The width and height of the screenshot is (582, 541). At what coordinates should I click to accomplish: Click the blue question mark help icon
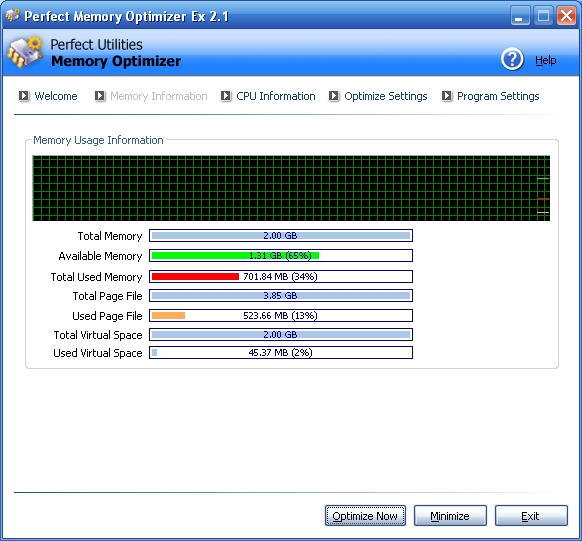(x=512, y=59)
